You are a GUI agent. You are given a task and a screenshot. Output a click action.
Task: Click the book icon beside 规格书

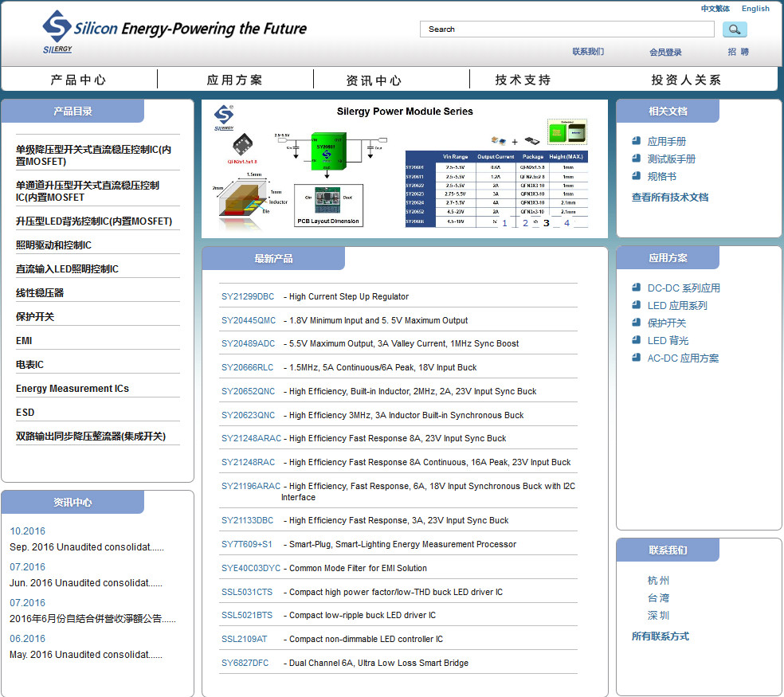[x=636, y=176]
